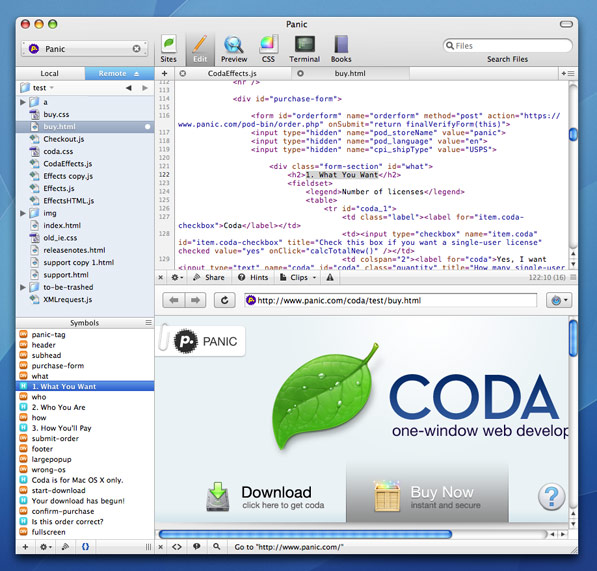Select '3. How You'll Pay' symbol
The height and width of the screenshot is (571, 597).
coord(85,428)
